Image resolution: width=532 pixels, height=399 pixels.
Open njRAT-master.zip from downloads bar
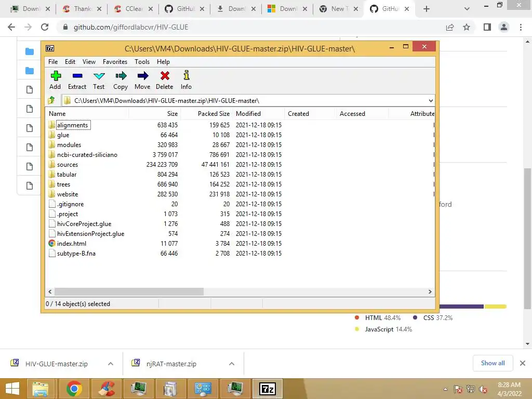point(171,364)
